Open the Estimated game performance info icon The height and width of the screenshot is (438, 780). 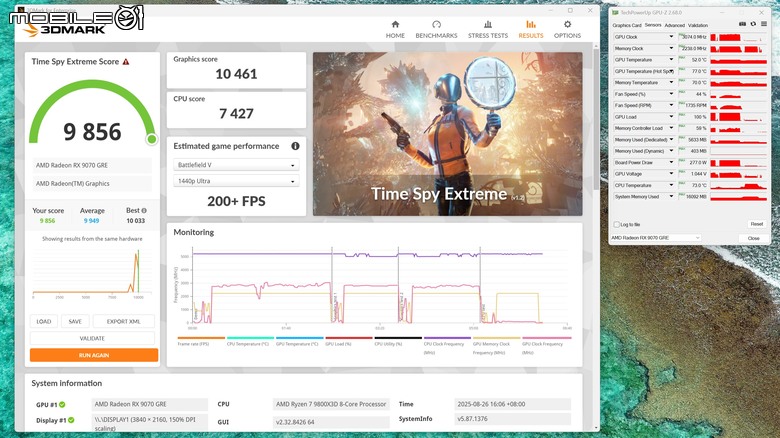(x=295, y=146)
